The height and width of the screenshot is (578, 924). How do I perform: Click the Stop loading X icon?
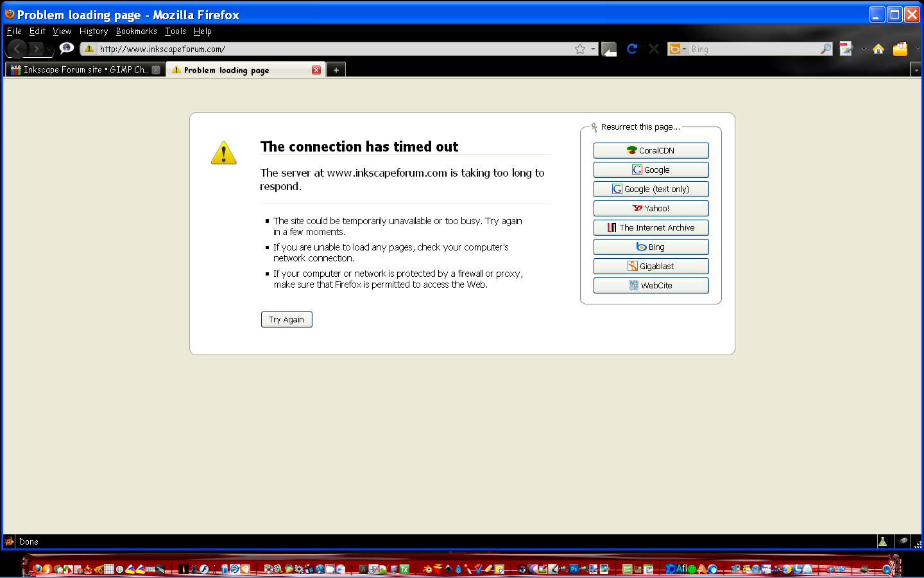click(654, 49)
